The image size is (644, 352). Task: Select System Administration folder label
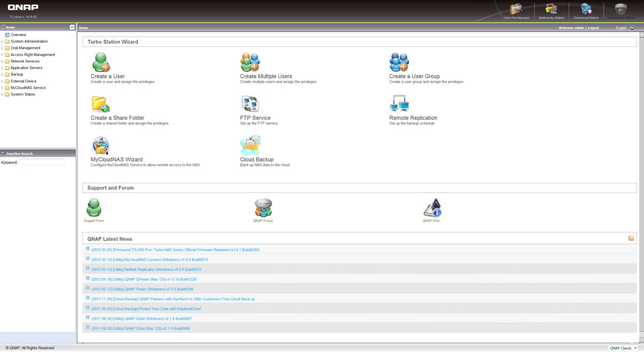(x=29, y=41)
